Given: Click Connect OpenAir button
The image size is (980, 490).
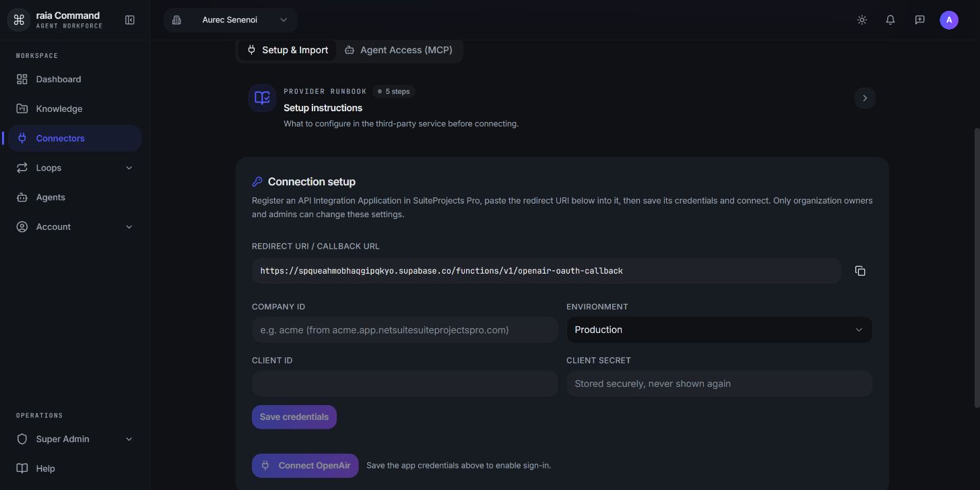Looking at the screenshot, I should (305, 466).
